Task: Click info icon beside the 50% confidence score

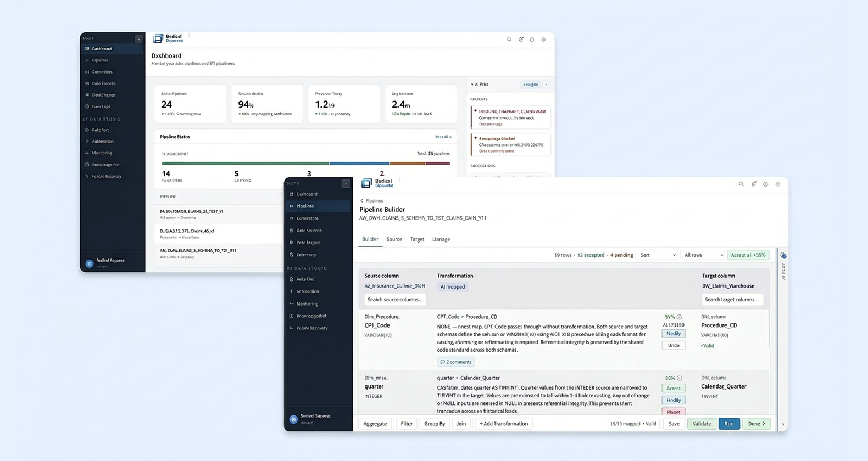Action: tap(680, 378)
